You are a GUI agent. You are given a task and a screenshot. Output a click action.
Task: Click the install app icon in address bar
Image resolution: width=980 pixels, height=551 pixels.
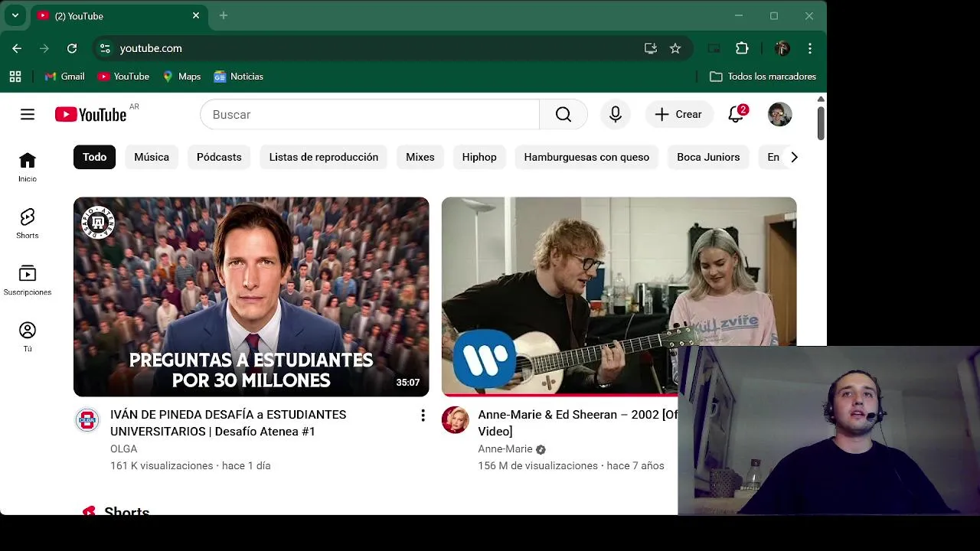tap(651, 48)
